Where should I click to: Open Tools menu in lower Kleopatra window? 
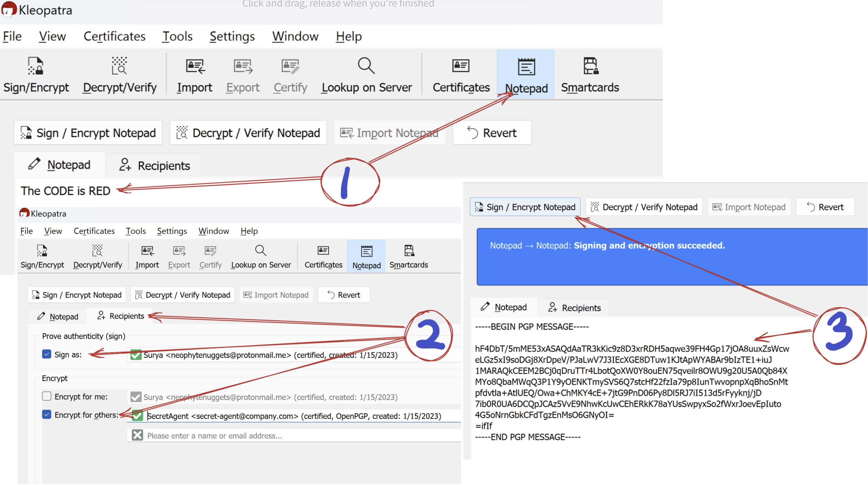(136, 231)
